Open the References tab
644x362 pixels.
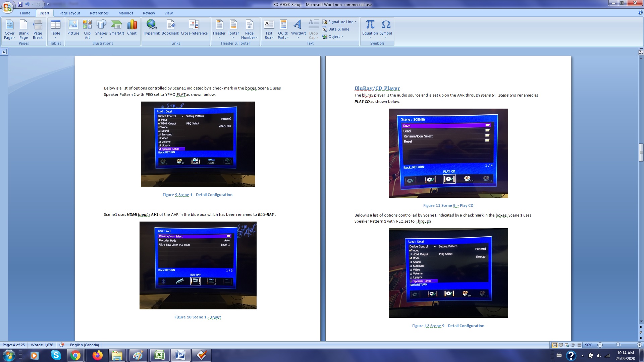pos(99,13)
